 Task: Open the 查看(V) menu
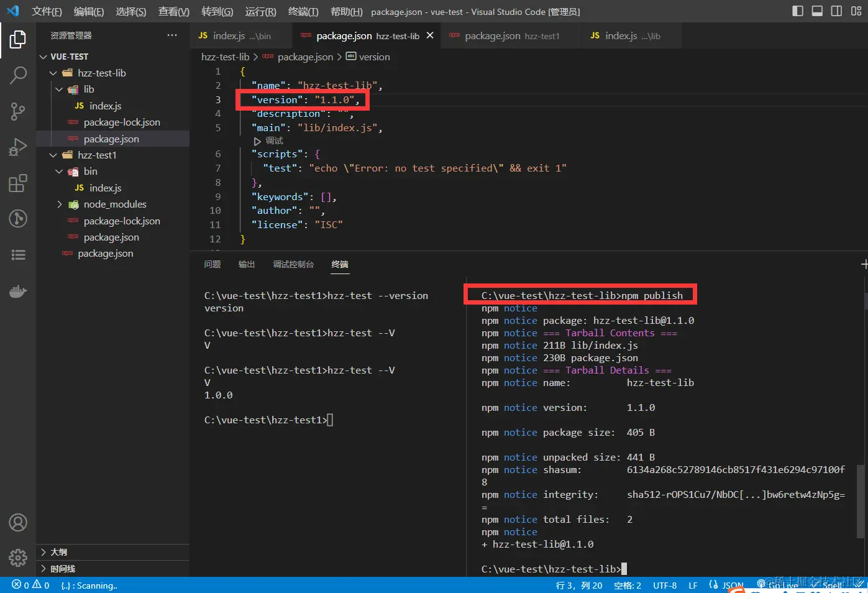click(x=173, y=12)
